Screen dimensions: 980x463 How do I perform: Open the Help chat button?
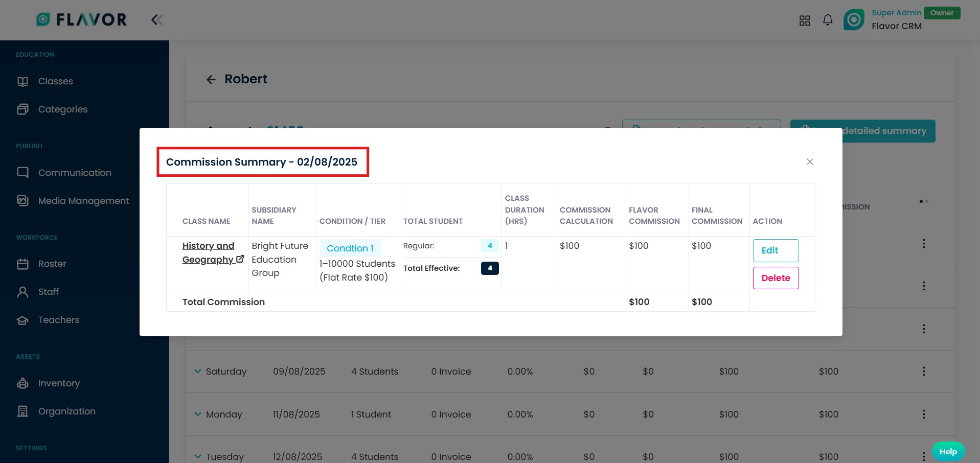tap(947, 452)
